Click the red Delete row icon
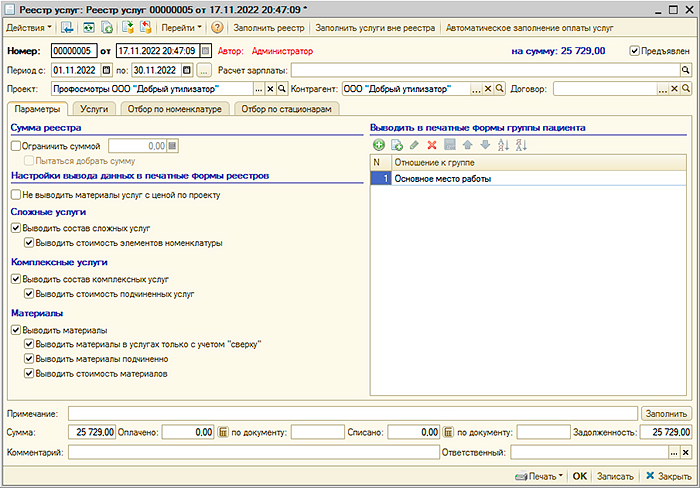The image size is (700, 488). coord(432,145)
